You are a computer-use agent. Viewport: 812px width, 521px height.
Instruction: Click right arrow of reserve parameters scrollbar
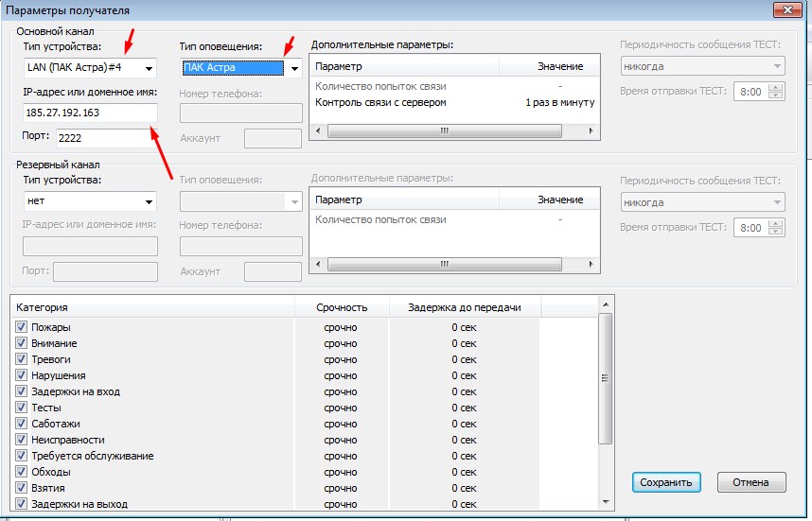point(591,265)
